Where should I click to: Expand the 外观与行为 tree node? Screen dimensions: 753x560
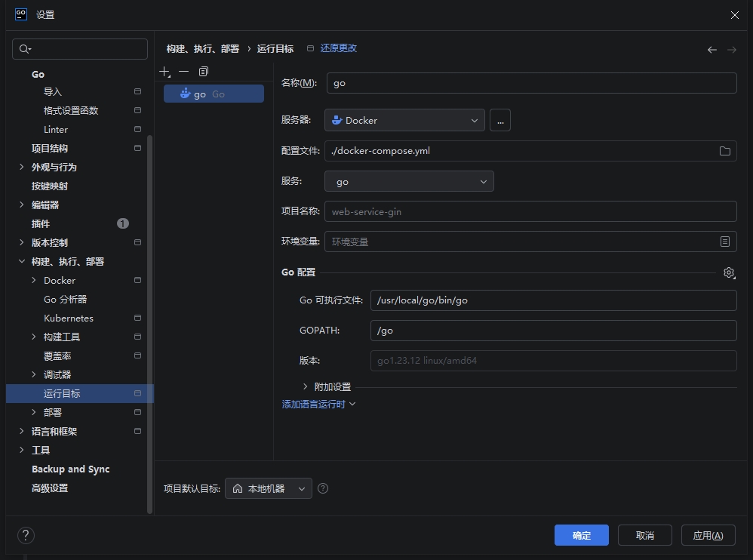[22, 167]
